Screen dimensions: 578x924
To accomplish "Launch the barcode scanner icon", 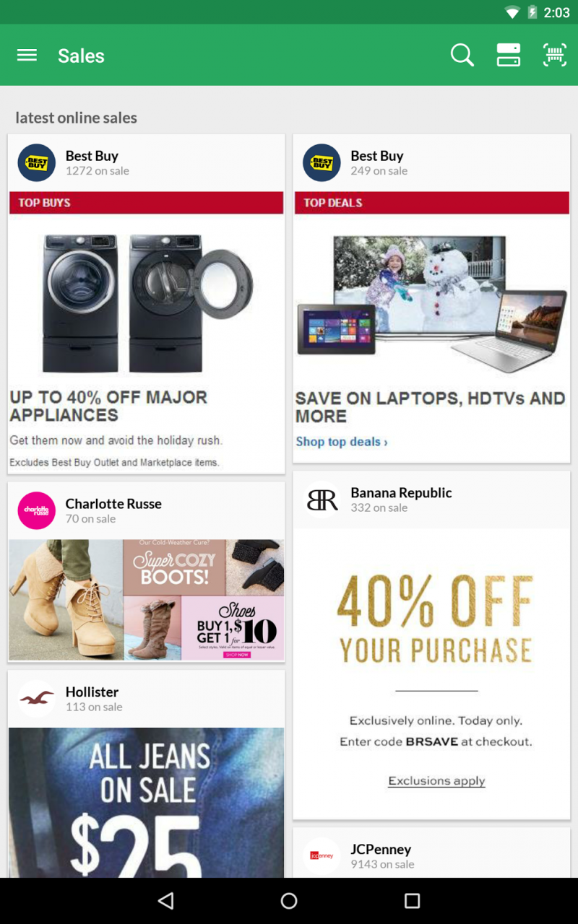I will (x=555, y=55).
